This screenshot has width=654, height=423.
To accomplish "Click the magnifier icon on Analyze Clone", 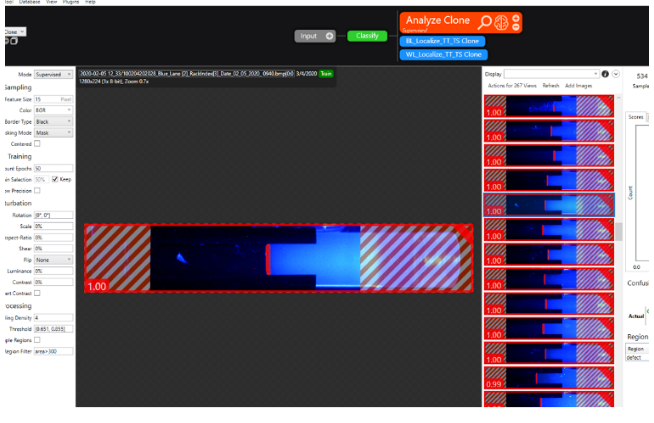I will 486,21.
